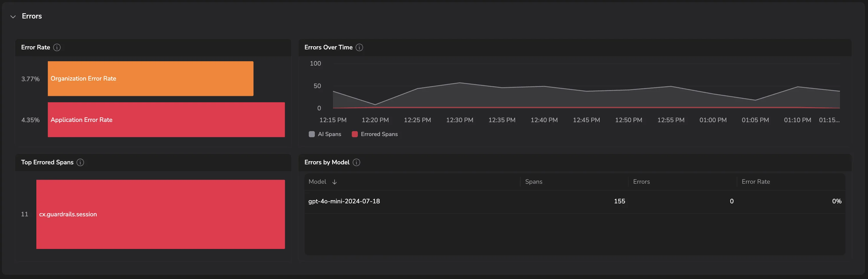
Task: Click the Errors by Model panel title
Action: (x=327, y=162)
